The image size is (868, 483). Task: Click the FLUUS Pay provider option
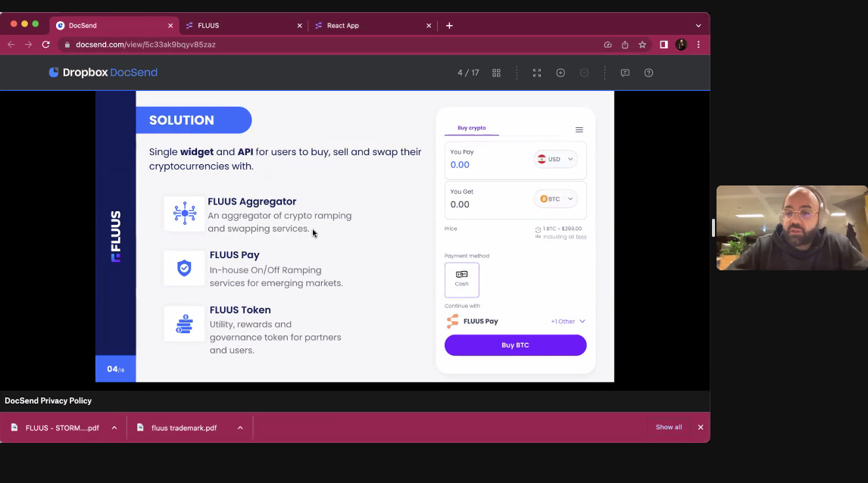pyautogui.click(x=473, y=322)
